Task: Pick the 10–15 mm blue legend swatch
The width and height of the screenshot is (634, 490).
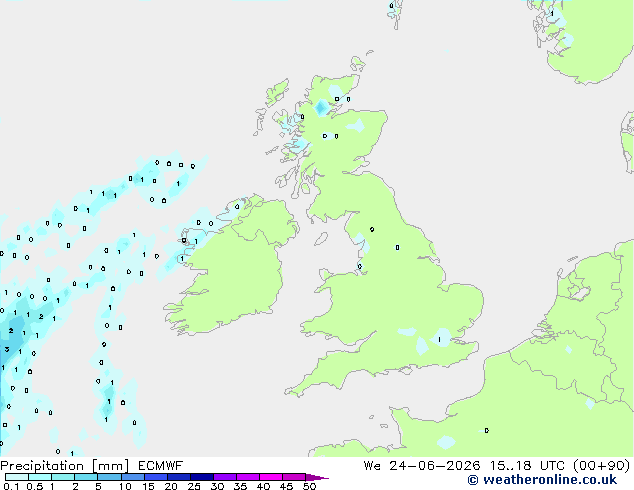Action: [x=133, y=477]
